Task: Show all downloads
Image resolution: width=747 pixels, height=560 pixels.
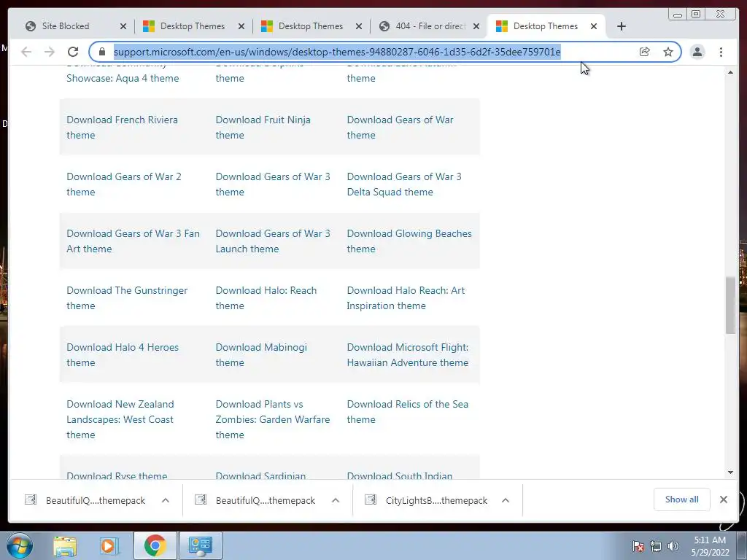Action: point(682,499)
